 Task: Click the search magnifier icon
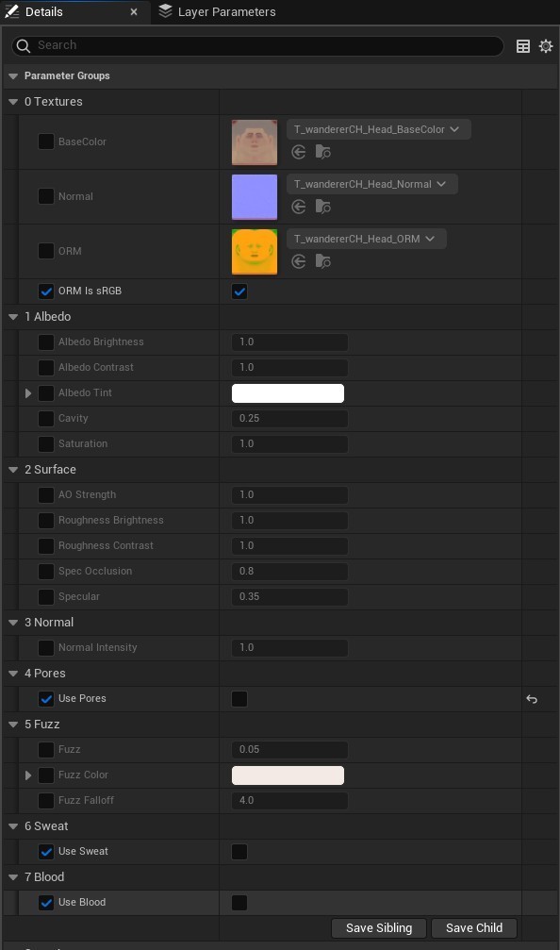[23, 46]
